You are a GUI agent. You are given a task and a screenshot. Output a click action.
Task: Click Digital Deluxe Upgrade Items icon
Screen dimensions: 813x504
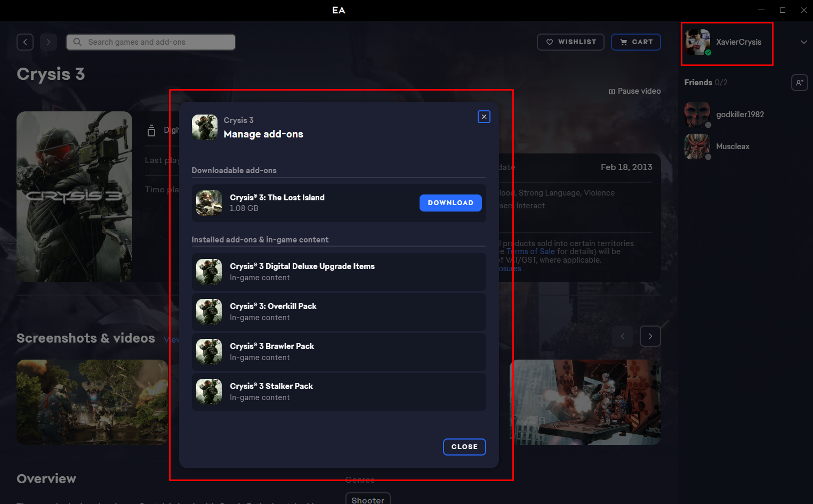209,272
